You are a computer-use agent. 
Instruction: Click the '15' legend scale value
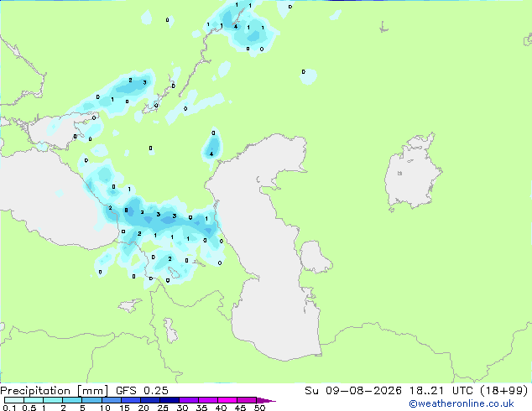click(124, 408)
